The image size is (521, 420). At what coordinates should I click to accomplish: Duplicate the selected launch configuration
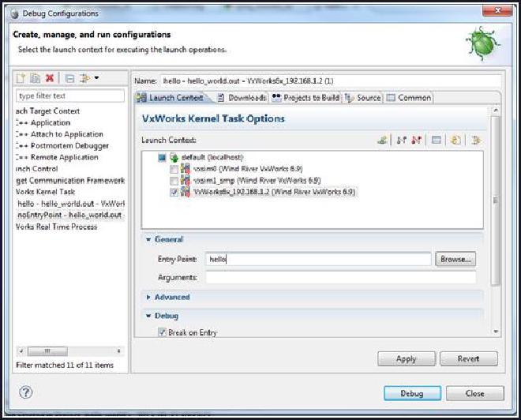pos(36,78)
